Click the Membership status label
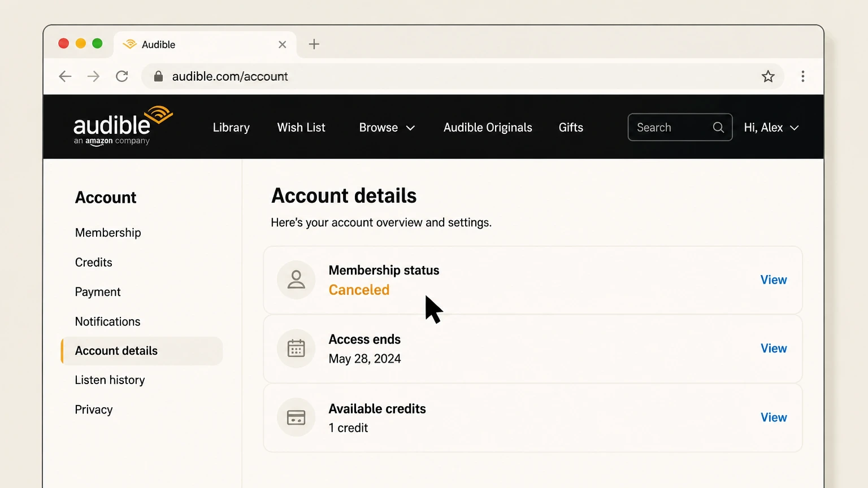This screenshot has width=868, height=488. click(384, 270)
